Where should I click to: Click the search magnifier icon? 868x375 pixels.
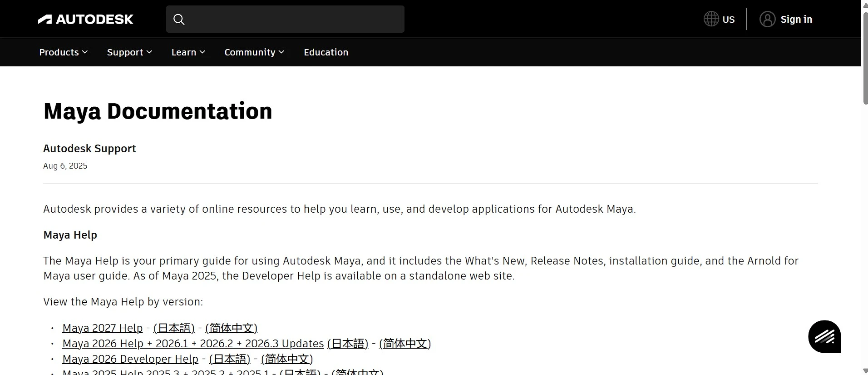[179, 19]
